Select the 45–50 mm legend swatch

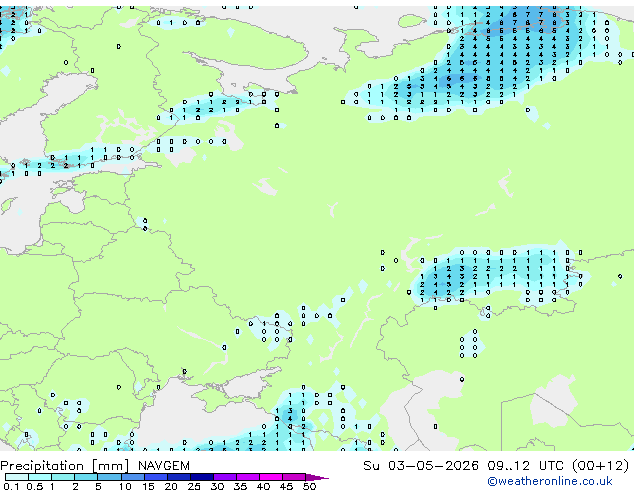294,477
